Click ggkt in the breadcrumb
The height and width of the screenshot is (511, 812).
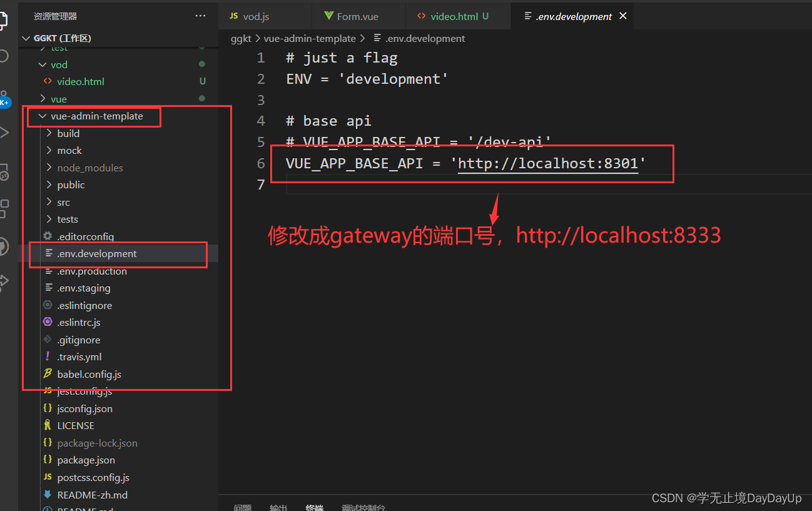pos(241,38)
